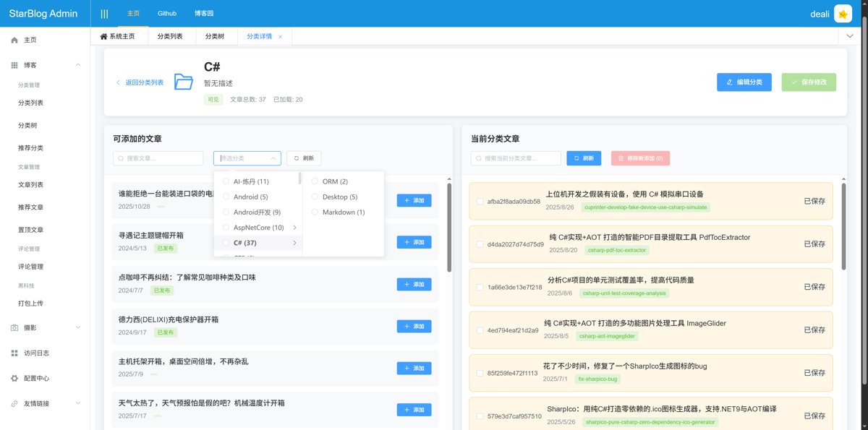
Task: Select the AI-炼丹 (11) radio option
Action: click(x=226, y=181)
